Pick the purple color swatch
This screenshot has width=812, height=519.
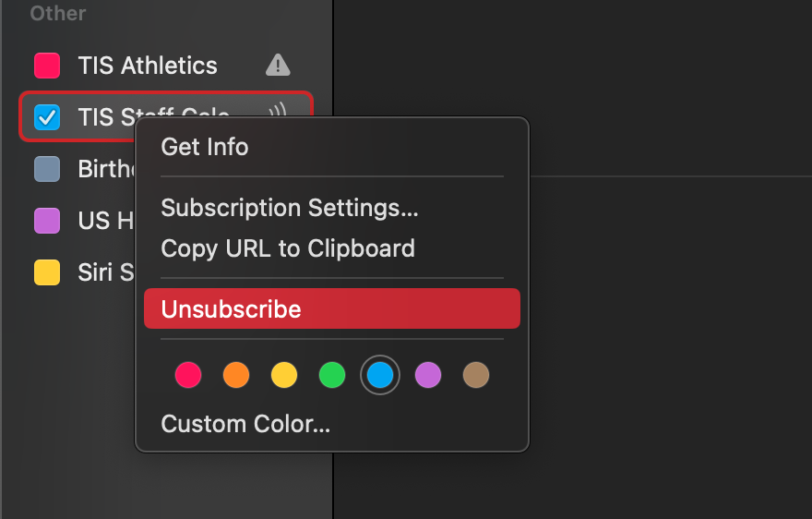pyautogui.click(x=428, y=375)
